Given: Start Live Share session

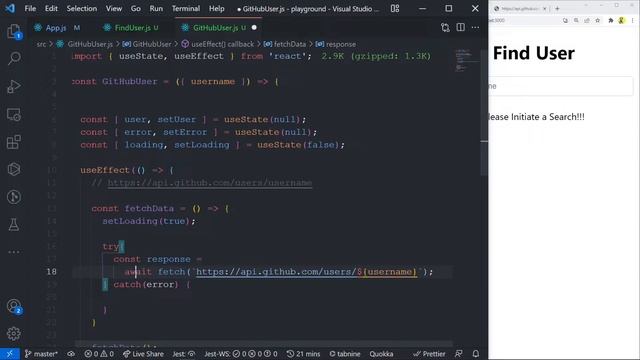Looking at the screenshot, I should [143, 354].
